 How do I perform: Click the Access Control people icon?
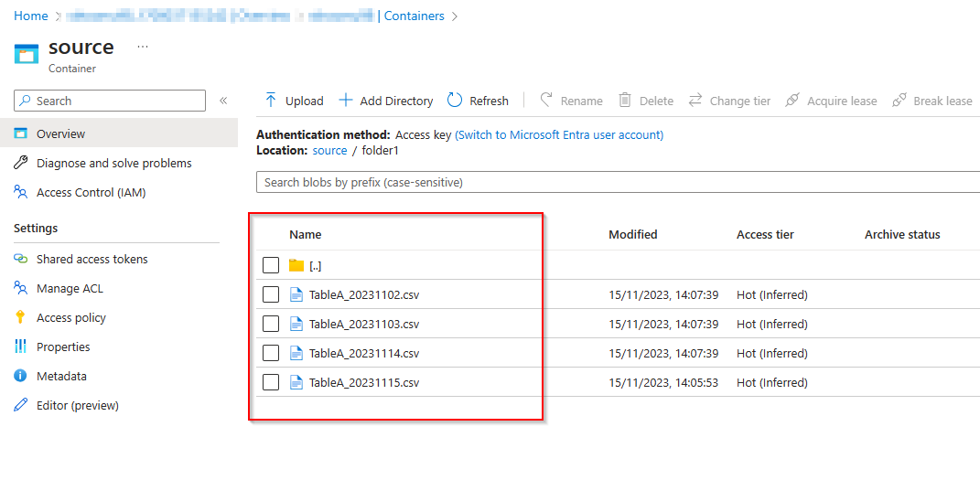point(21,192)
